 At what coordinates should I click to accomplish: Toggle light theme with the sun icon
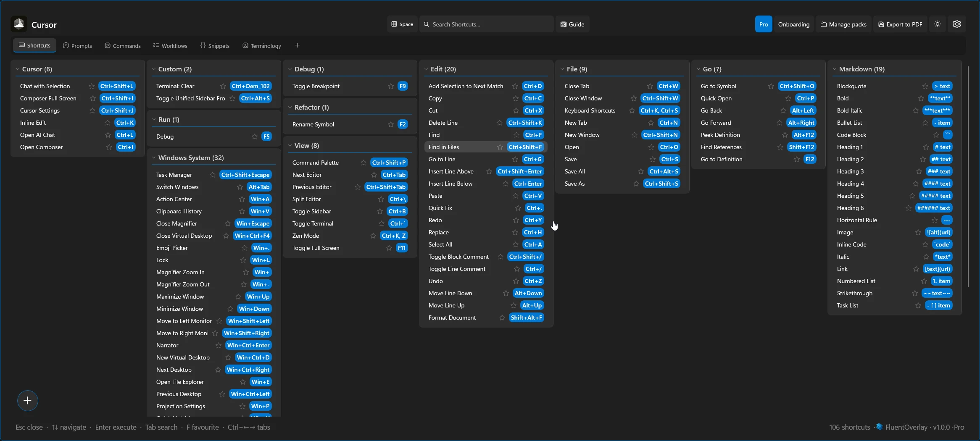[x=937, y=24]
